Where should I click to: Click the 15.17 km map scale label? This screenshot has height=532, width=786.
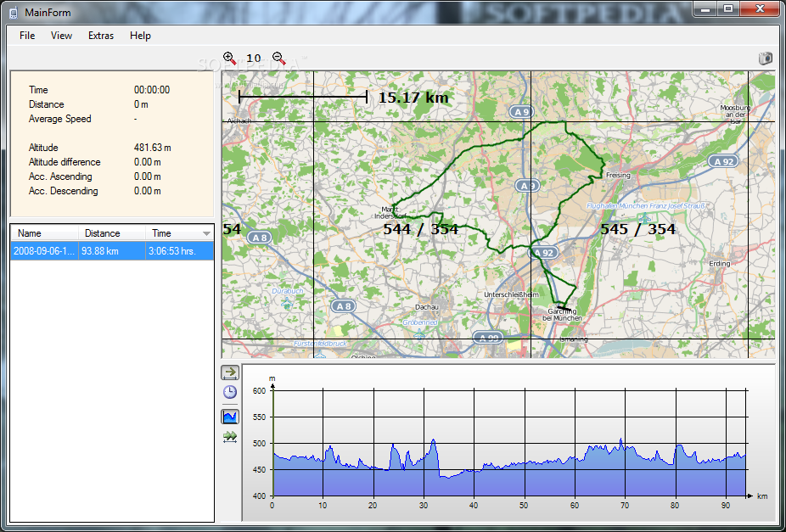click(x=413, y=98)
